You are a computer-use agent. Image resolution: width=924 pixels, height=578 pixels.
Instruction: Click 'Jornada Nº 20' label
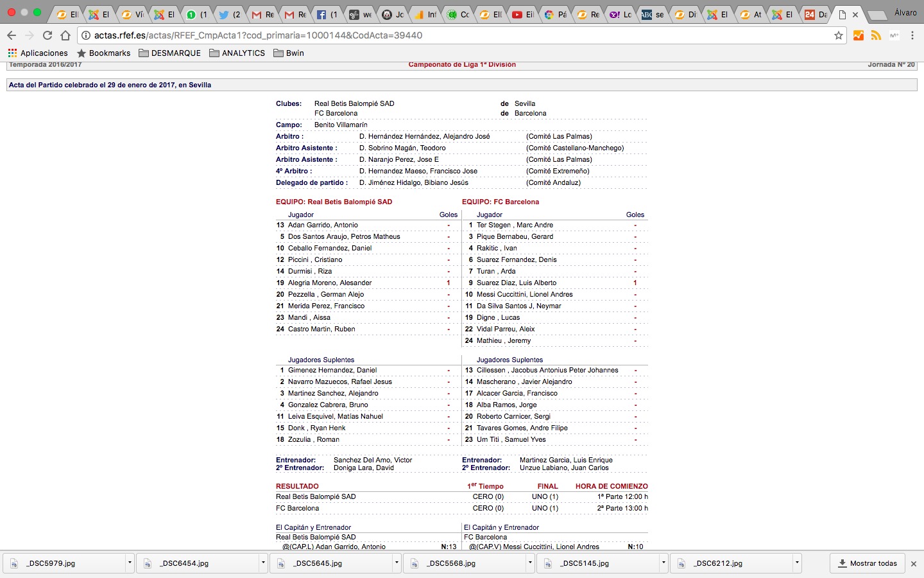[x=891, y=65]
